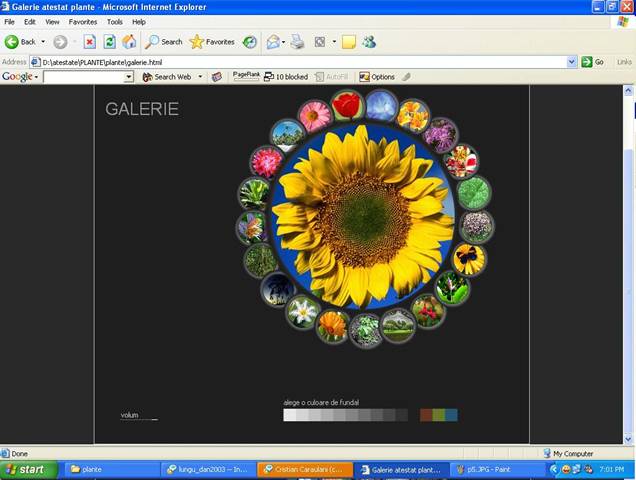
Task: Click the Go button beside the address bar
Action: point(593,62)
